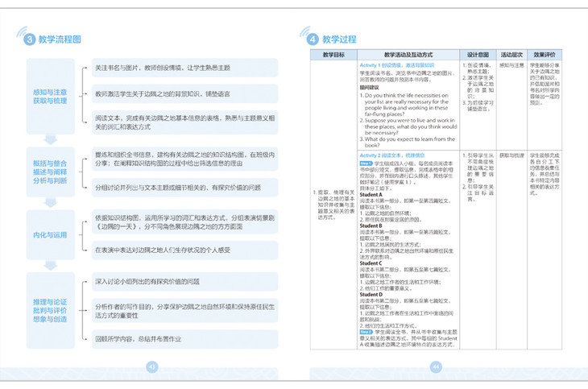Click the page number 43 marker
Screen dimensions: 588x389
click(152, 366)
